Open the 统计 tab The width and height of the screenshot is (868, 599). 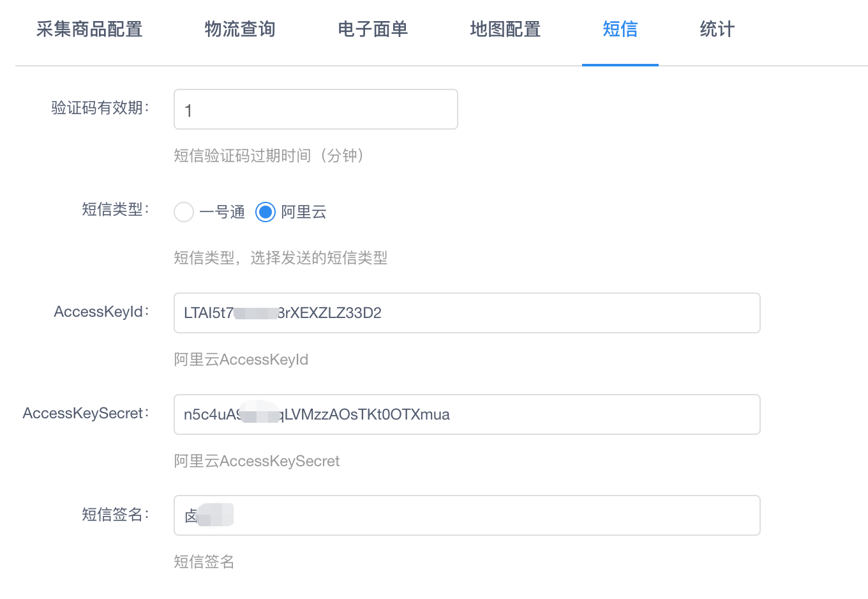717,29
